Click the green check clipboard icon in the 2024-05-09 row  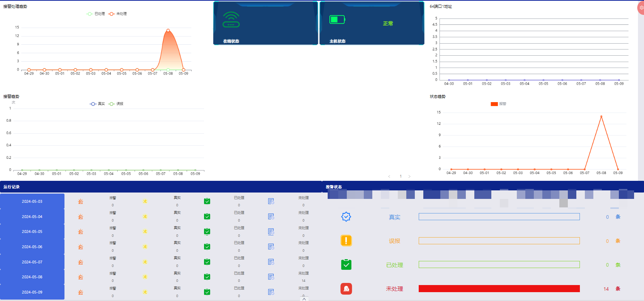pyautogui.click(x=207, y=292)
